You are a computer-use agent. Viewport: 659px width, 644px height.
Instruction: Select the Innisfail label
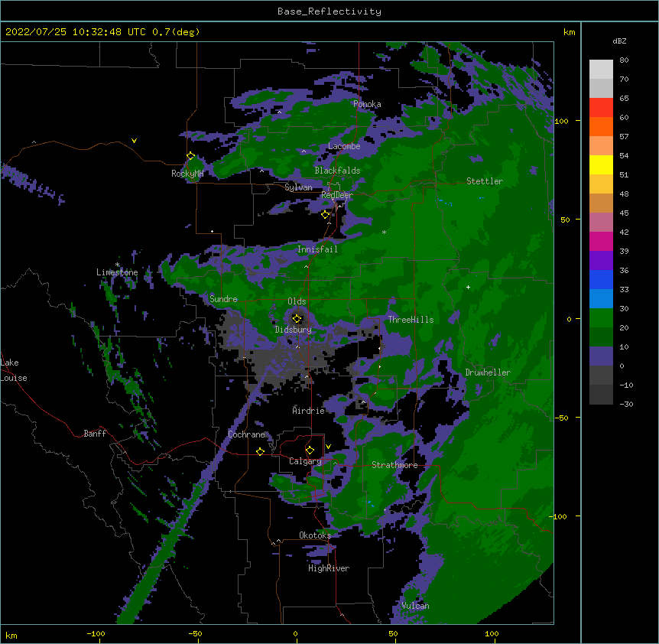click(x=317, y=249)
